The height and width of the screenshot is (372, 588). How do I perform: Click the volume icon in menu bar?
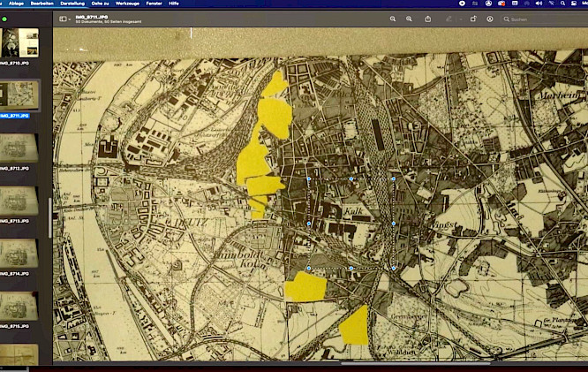pyautogui.click(x=538, y=4)
